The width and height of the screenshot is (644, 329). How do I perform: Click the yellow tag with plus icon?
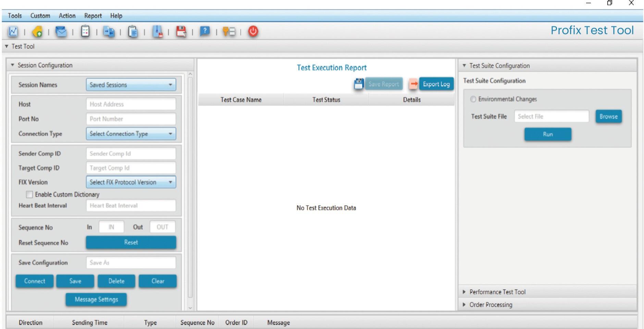37,32
